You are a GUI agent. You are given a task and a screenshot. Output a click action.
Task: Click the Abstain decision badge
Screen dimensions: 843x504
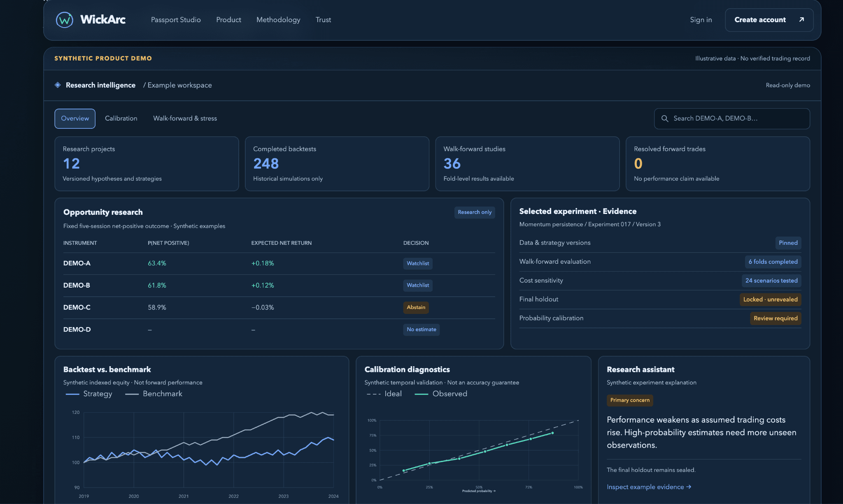click(416, 307)
